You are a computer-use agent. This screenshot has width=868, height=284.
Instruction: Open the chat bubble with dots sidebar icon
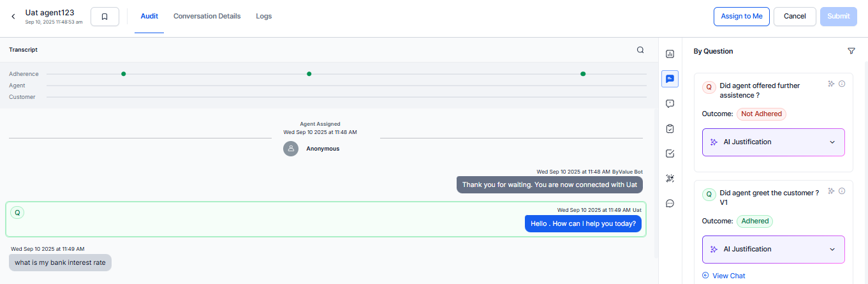pos(670,204)
